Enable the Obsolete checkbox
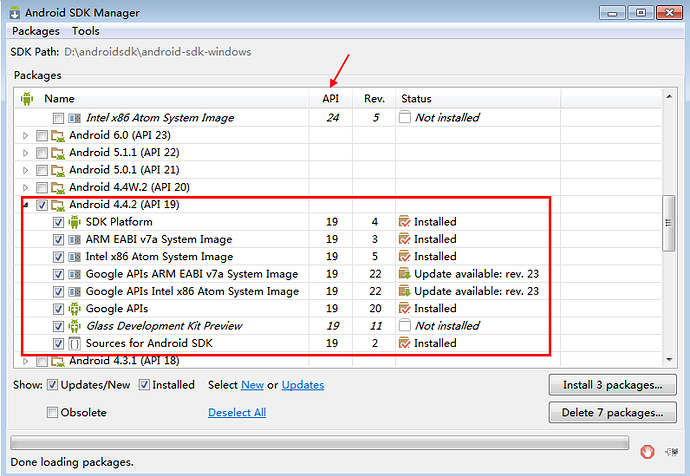 point(52,413)
